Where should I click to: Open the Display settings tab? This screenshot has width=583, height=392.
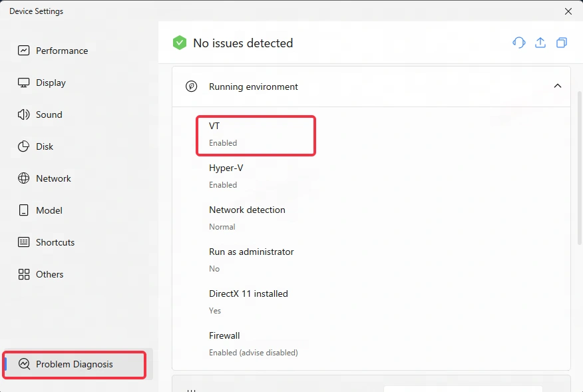(x=51, y=83)
